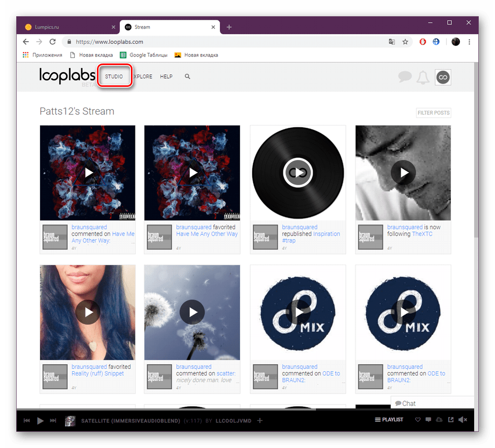Switch to the Lumpics.ru browser tab

pyautogui.click(x=69, y=27)
